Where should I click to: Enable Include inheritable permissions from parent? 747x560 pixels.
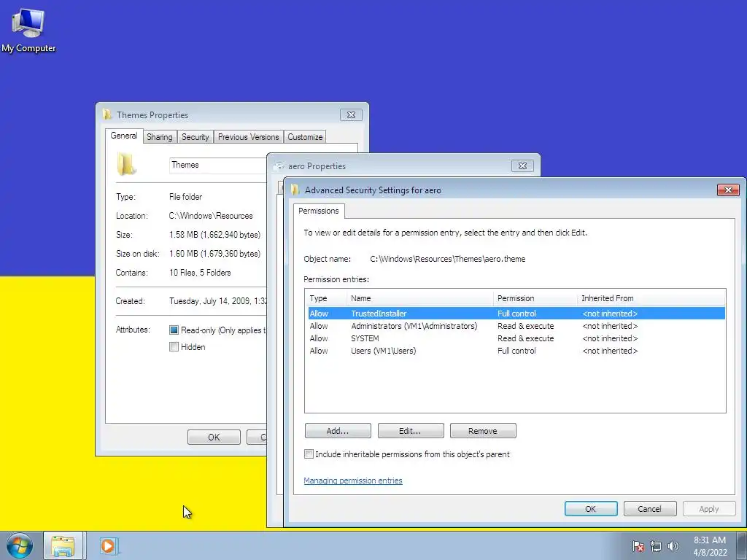coord(309,454)
